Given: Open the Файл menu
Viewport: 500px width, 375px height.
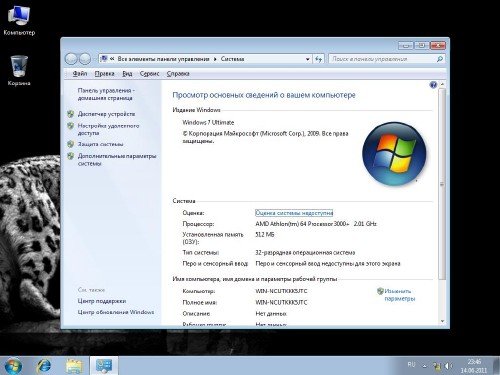Looking at the screenshot, I should point(80,74).
